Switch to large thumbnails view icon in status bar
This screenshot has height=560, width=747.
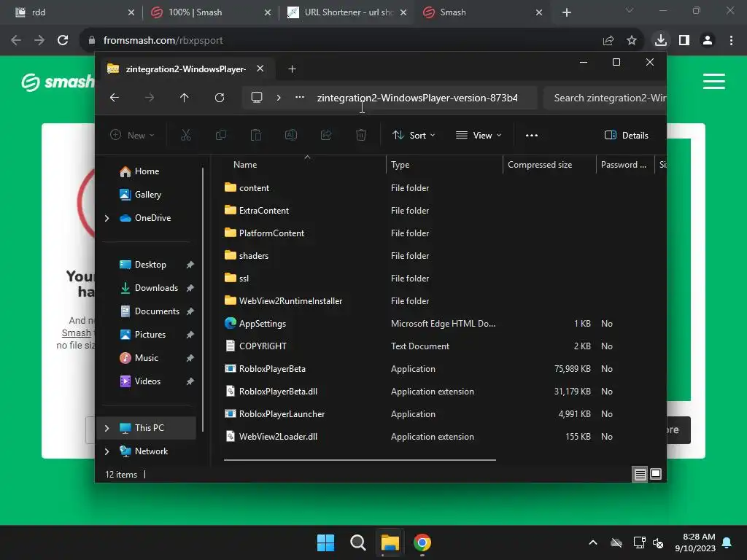click(x=656, y=474)
